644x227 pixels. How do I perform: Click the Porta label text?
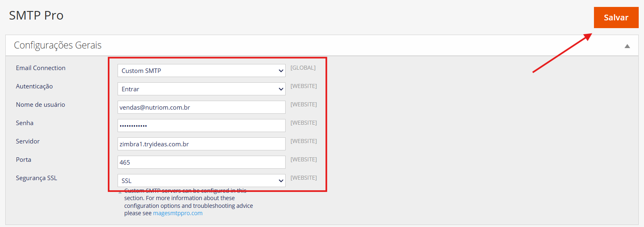[24, 160]
